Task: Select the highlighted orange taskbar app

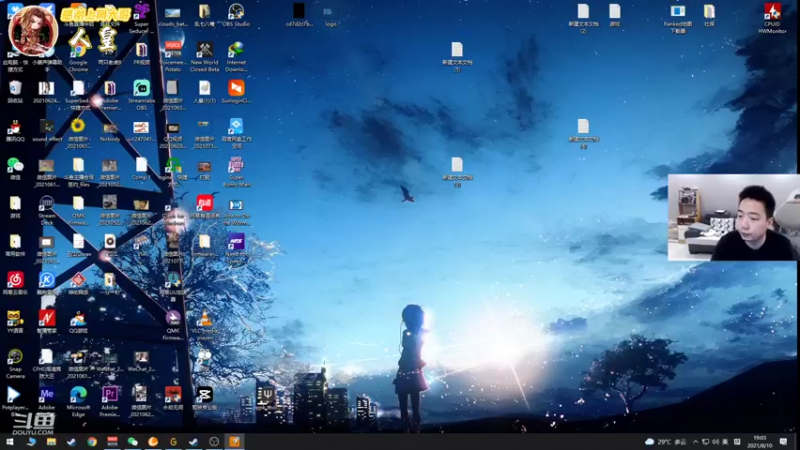Action: pos(234,442)
